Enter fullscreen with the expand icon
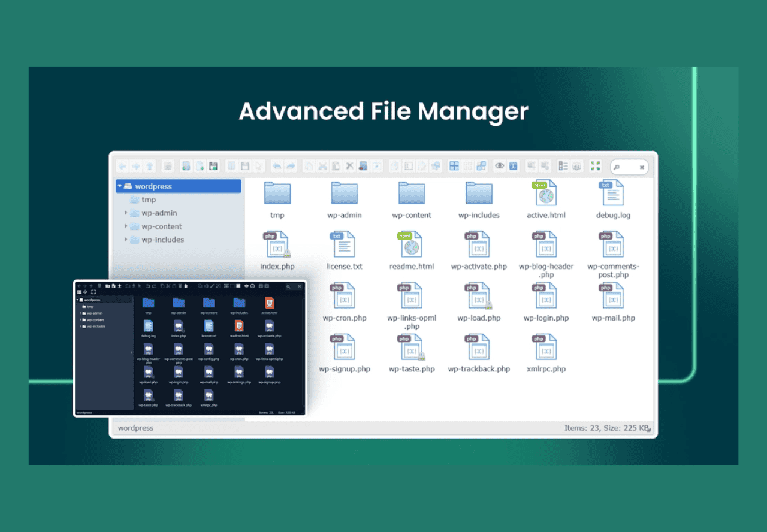The width and height of the screenshot is (767, 532). pos(595,166)
